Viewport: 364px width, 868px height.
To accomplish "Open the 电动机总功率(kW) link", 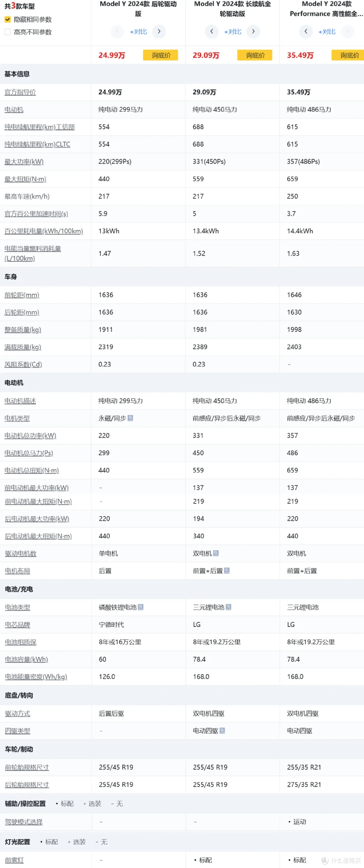I will coord(30,436).
